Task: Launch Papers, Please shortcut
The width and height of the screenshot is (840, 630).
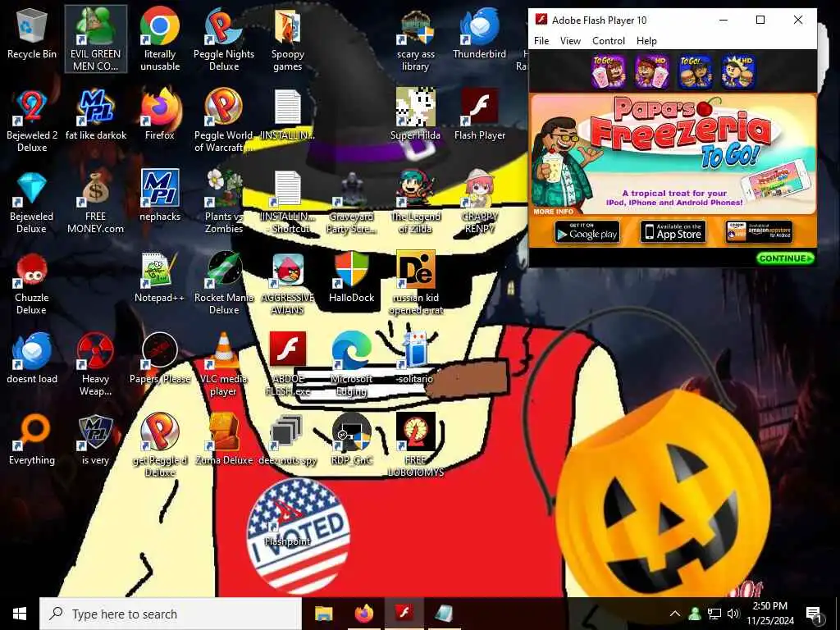Action: click(x=160, y=359)
